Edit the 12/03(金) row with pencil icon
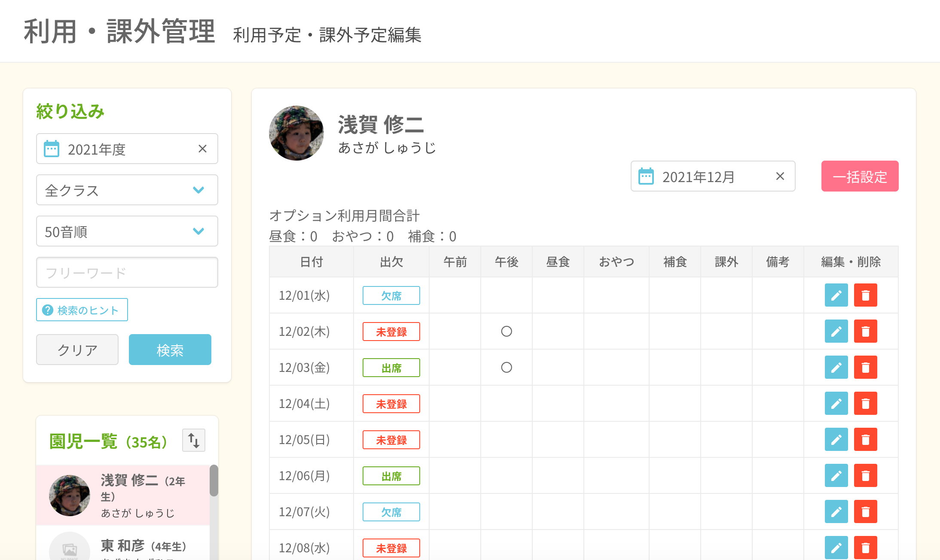 836,367
